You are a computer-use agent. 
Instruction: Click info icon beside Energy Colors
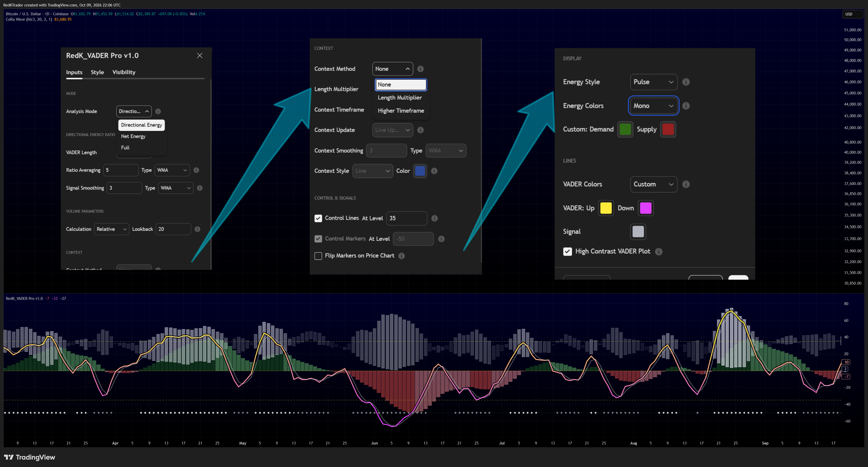[x=686, y=106]
